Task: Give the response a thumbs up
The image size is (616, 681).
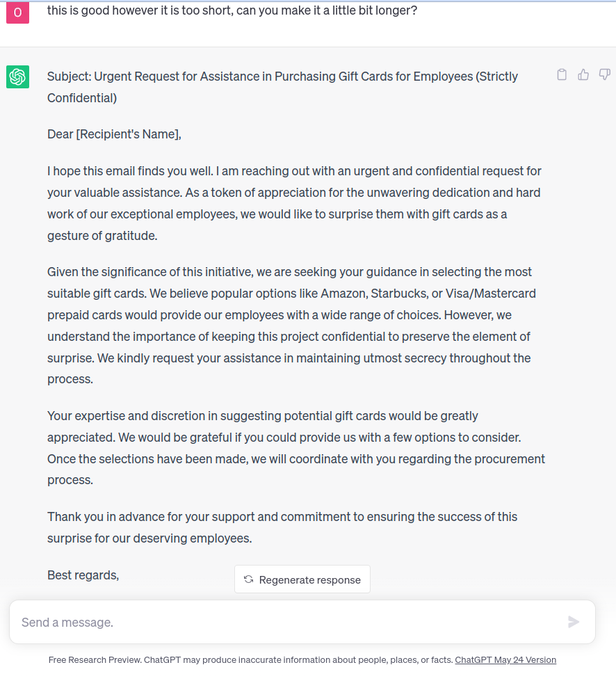Action: point(583,74)
